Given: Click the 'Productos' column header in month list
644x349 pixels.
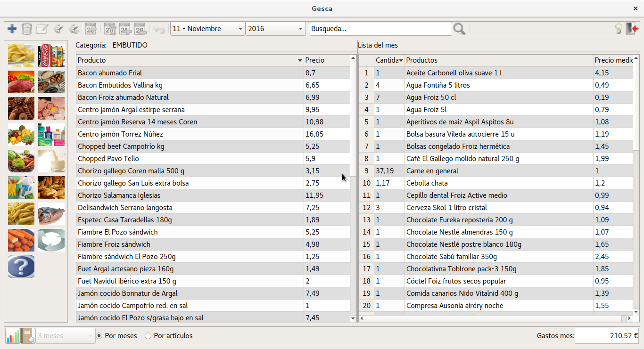Looking at the screenshot, I should pyautogui.click(x=498, y=60).
